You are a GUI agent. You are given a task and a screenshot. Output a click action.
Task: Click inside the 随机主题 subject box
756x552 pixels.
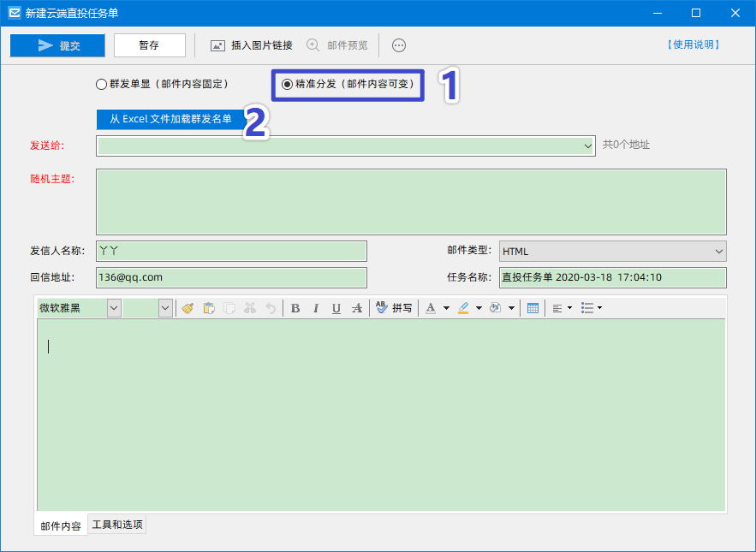tap(411, 201)
